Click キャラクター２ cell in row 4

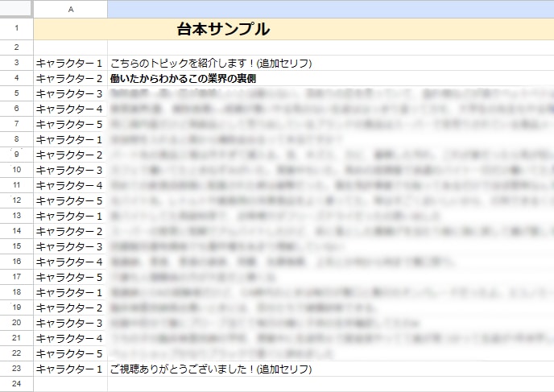(71, 78)
